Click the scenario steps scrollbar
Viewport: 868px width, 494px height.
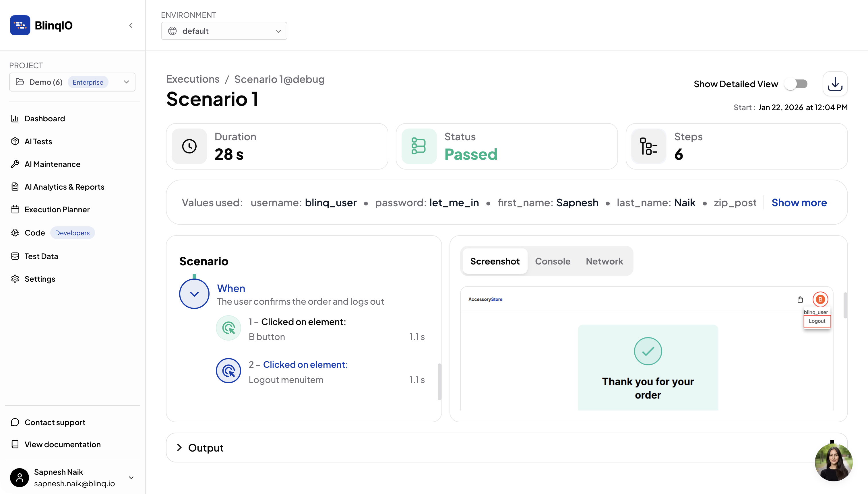point(439,382)
